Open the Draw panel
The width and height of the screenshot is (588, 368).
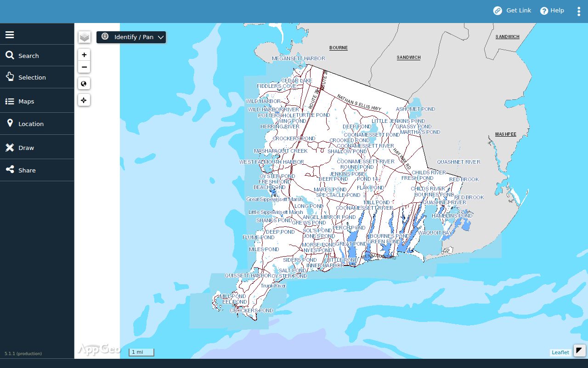point(37,148)
